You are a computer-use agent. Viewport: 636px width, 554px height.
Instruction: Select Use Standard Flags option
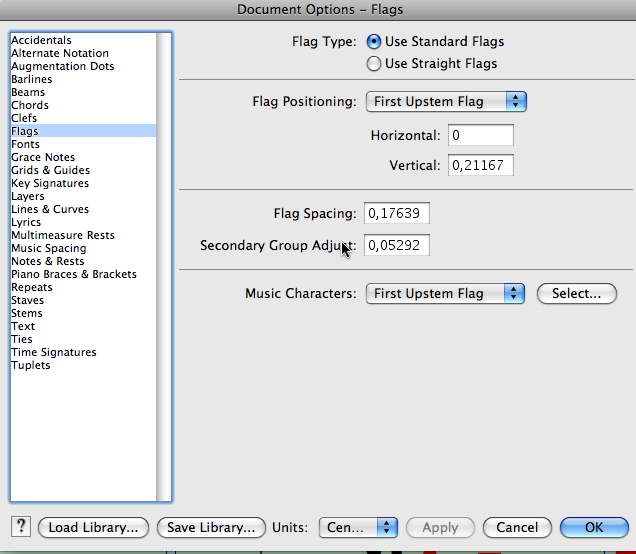(x=374, y=42)
